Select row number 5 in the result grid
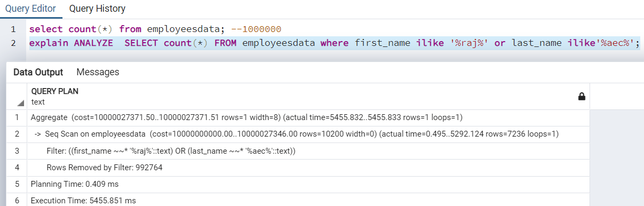Viewport: 644px width, 206px height. click(x=17, y=184)
